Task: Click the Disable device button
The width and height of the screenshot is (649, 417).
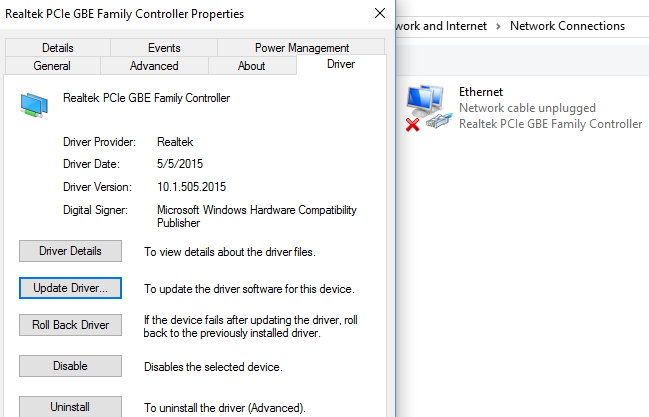Action: click(70, 366)
